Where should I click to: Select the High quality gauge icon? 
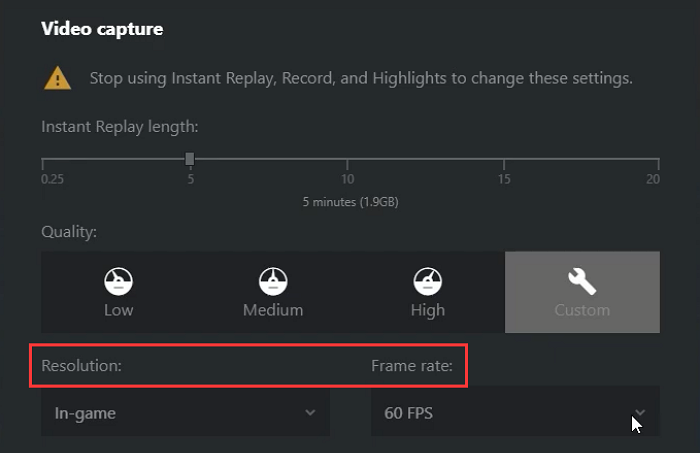click(x=427, y=281)
